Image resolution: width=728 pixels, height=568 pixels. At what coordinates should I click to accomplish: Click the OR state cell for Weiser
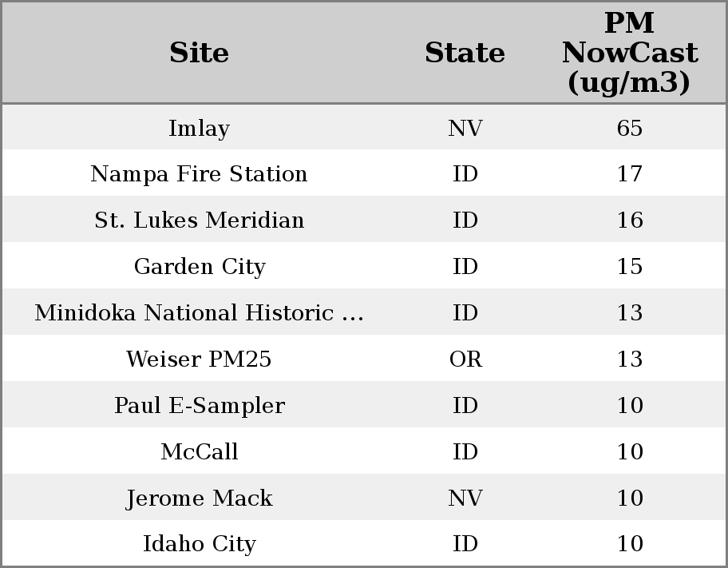(465, 359)
